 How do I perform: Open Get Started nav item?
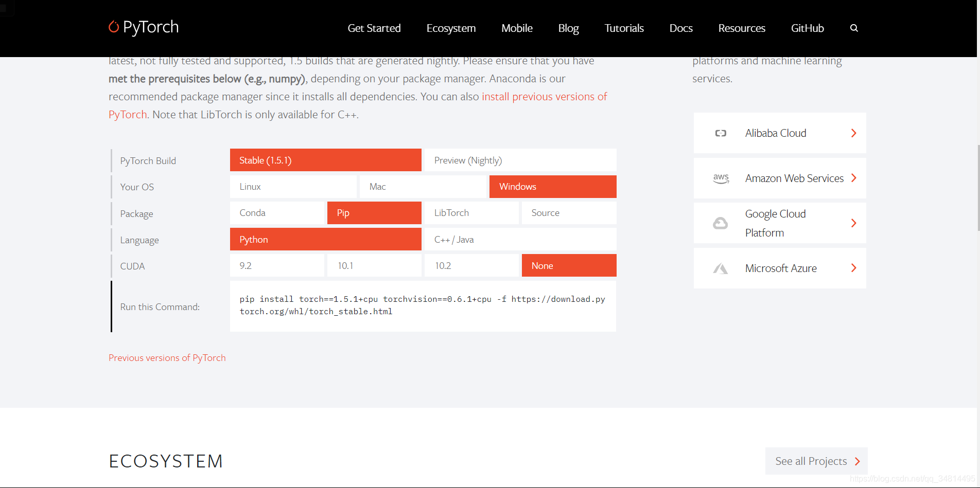374,28
